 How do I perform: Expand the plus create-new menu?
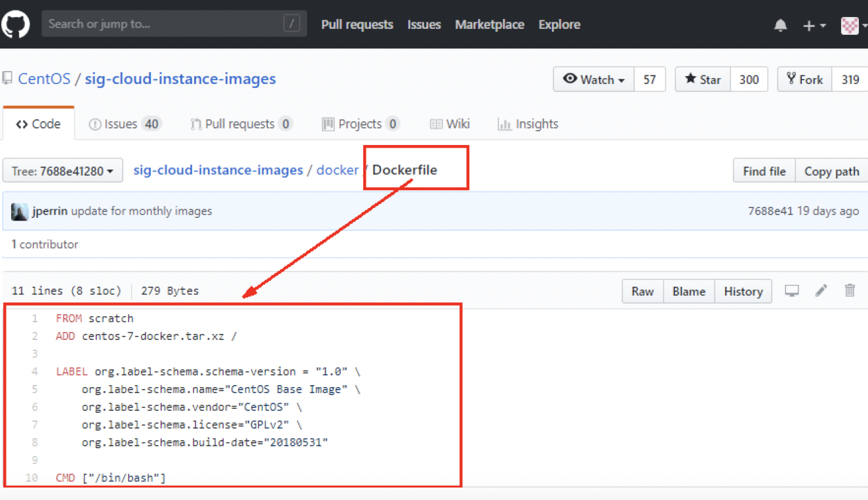pos(814,26)
